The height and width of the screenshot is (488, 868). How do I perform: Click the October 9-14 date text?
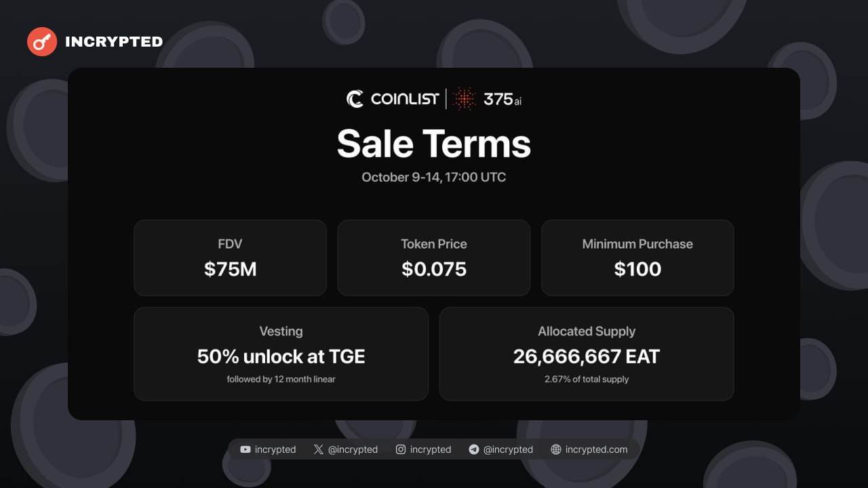[x=434, y=178]
